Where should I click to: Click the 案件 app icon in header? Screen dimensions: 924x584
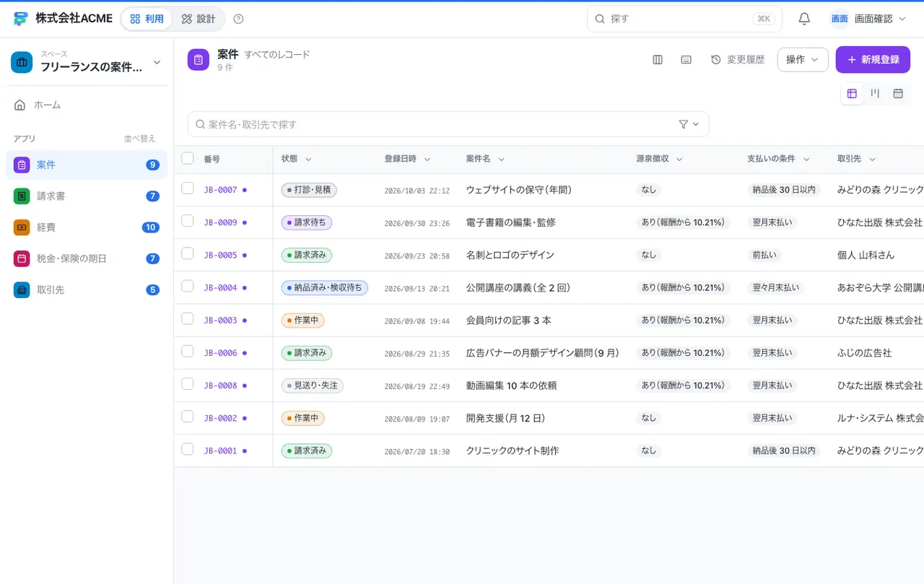pos(199,60)
